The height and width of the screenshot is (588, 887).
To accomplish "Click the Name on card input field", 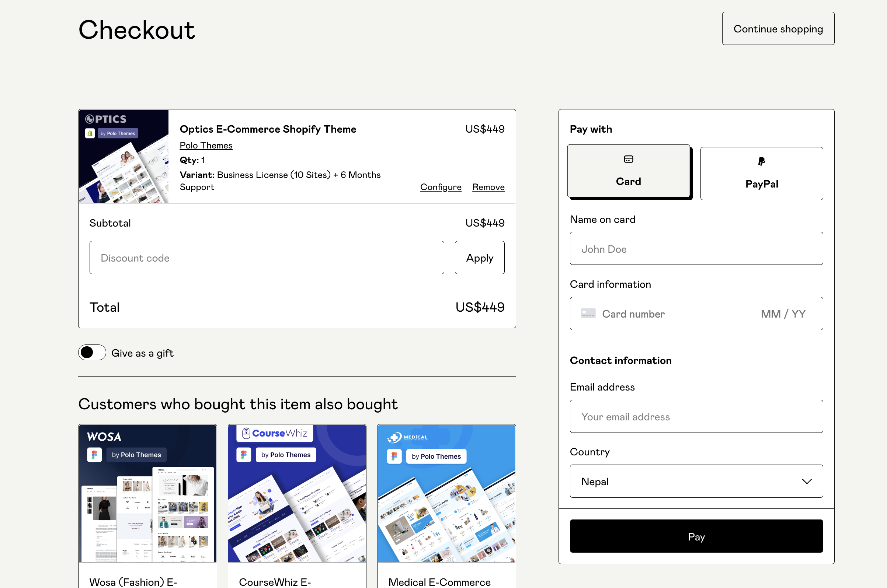I will (x=696, y=248).
